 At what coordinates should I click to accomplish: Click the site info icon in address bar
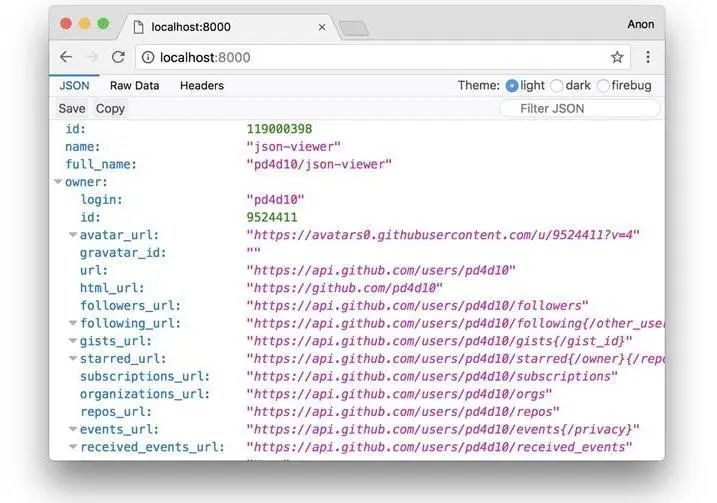click(x=148, y=57)
